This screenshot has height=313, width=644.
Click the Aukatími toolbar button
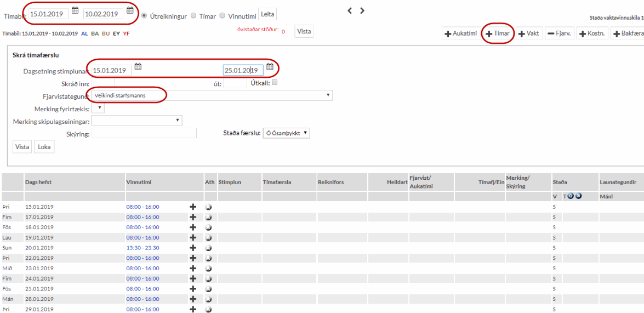click(x=461, y=33)
